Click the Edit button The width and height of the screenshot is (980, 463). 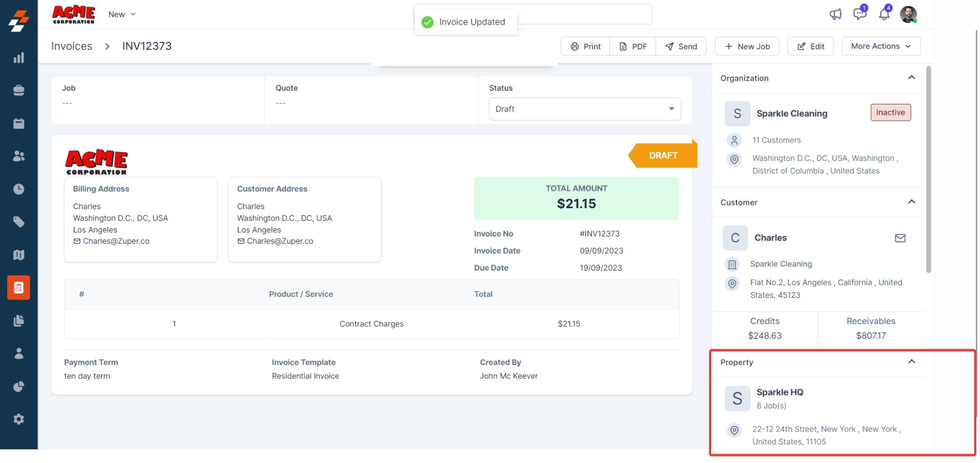point(811,46)
